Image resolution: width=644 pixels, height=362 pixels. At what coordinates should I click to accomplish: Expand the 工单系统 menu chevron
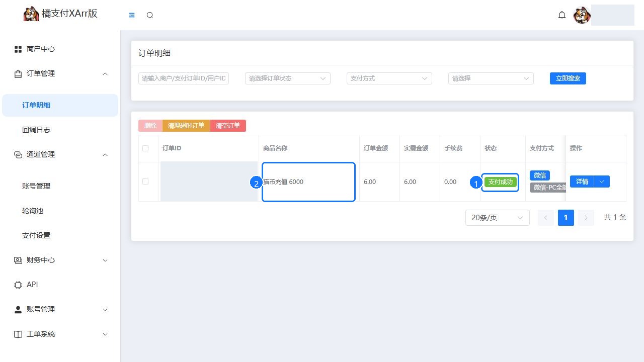tap(105, 334)
